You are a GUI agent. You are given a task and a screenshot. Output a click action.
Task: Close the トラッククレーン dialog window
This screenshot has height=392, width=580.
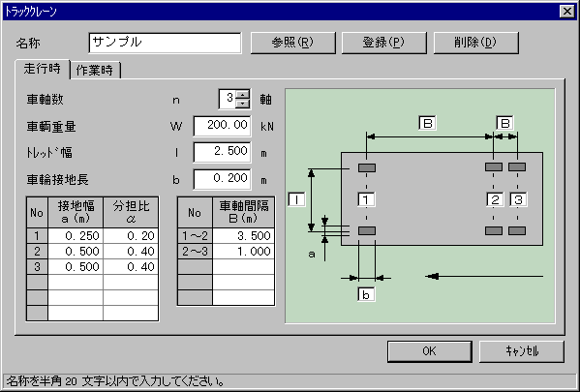coord(567,12)
